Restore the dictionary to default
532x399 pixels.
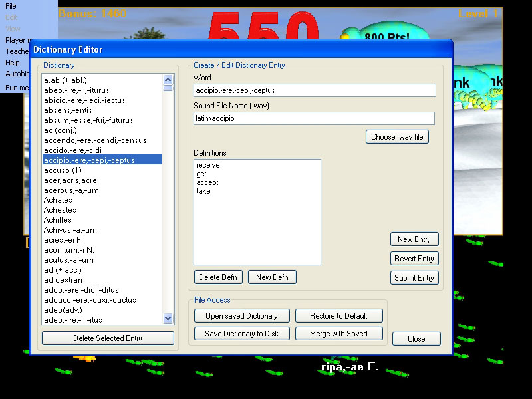(x=338, y=316)
